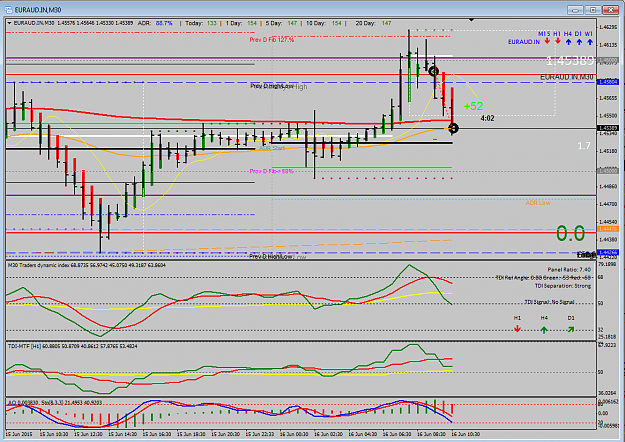Screen dimensions: 625x442
Task: Click the M30 Traders dynamic index header
Action: pyautogui.click(x=87, y=265)
